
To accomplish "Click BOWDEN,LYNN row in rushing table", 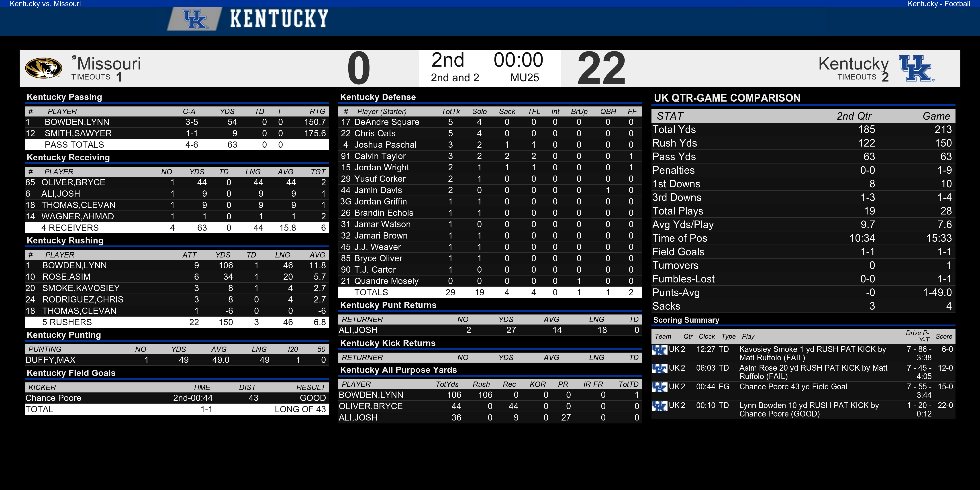I will point(177,265).
